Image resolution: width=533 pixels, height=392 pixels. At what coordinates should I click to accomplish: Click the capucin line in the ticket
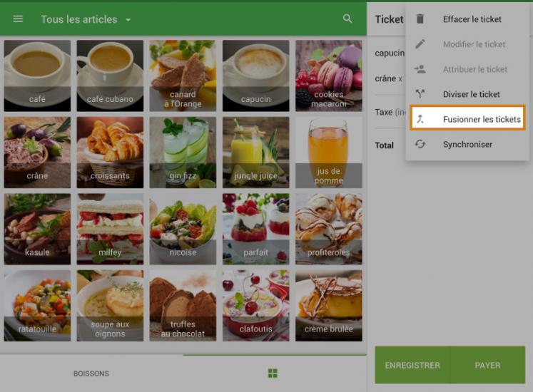(x=390, y=53)
